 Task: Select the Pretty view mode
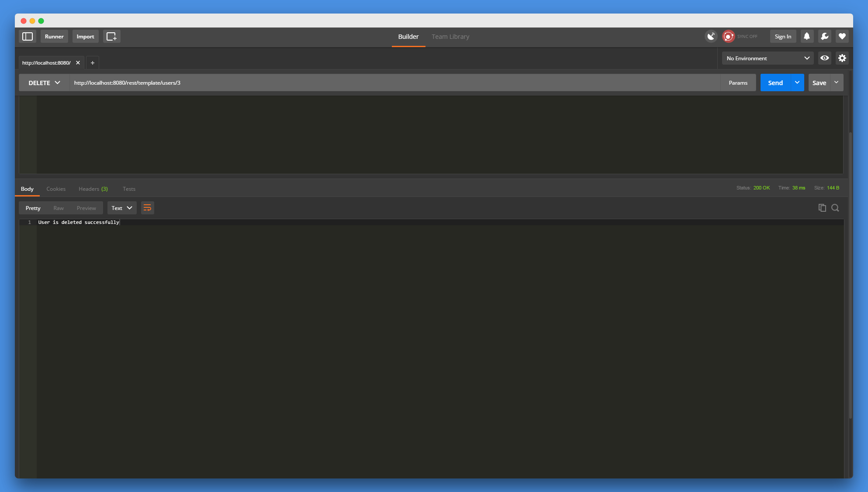[x=33, y=208]
